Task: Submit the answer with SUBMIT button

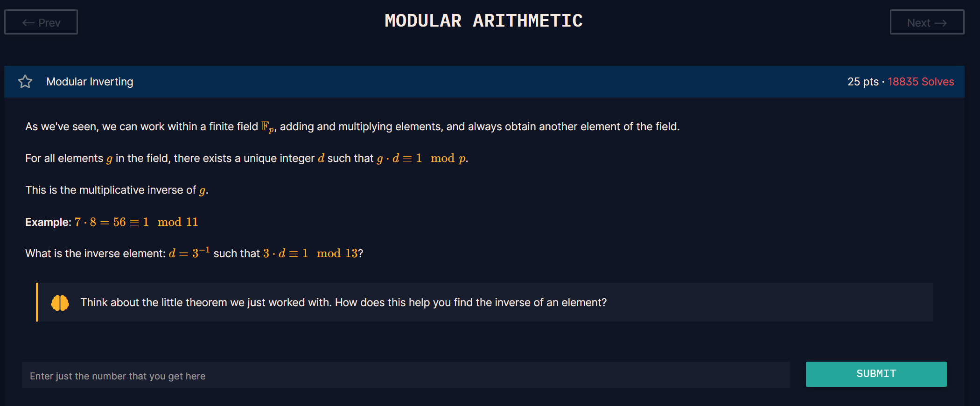Action: coord(876,374)
